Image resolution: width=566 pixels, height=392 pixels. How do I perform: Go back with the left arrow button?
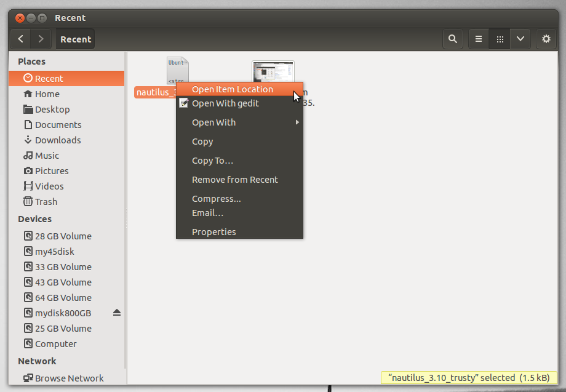coord(20,39)
